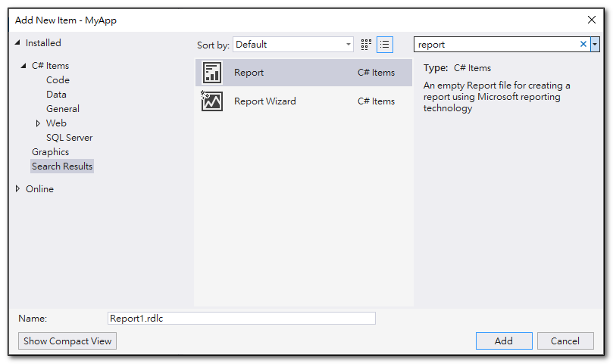Screen dimensions: 613x364
Task: Expand the Web tree node
Action: pos(38,123)
